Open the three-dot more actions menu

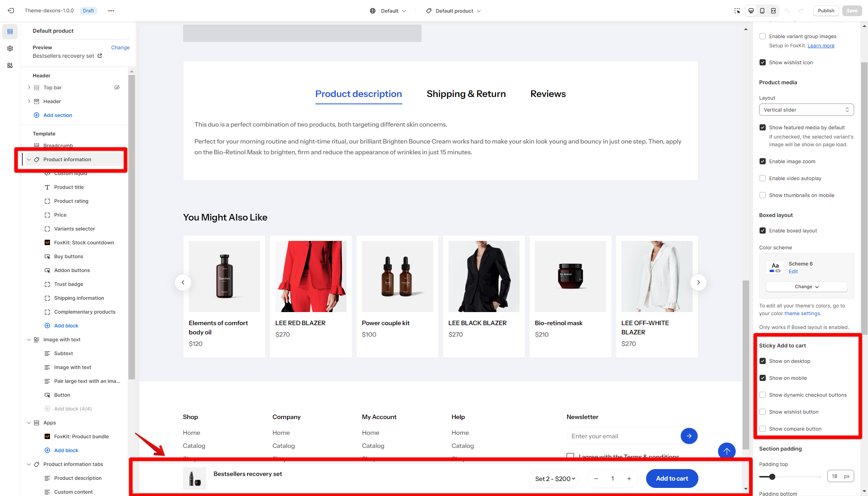[111, 11]
